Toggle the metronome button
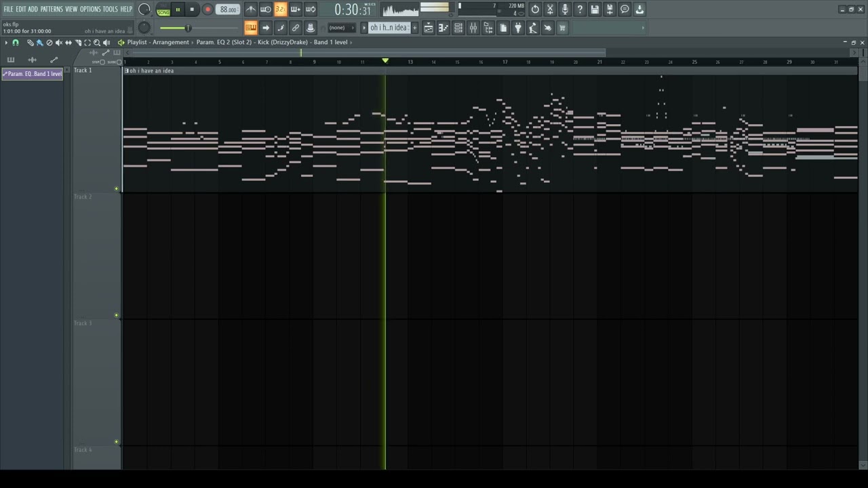Viewport: 868px width, 488px height. pyautogui.click(x=251, y=9)
